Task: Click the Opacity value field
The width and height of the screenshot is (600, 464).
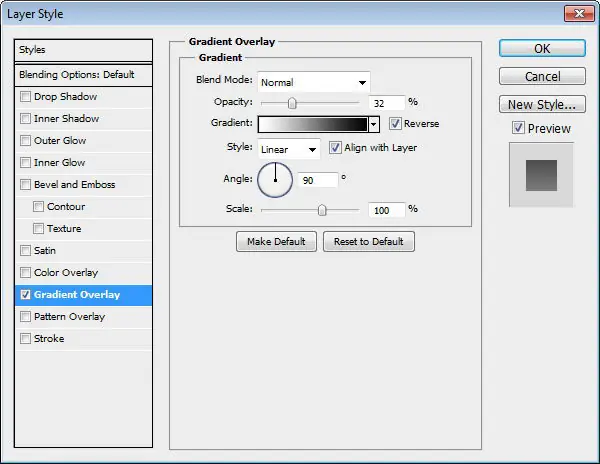Action: [386, 103]
